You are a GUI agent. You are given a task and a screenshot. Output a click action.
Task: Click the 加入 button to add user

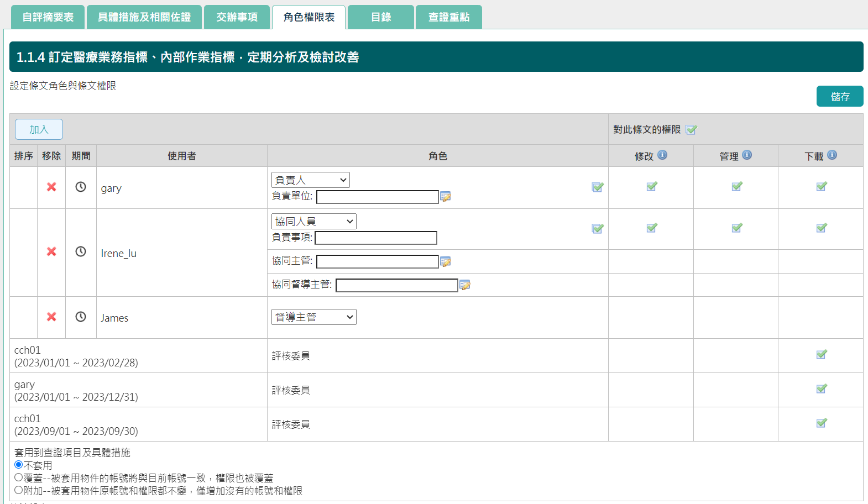(39, 129)
